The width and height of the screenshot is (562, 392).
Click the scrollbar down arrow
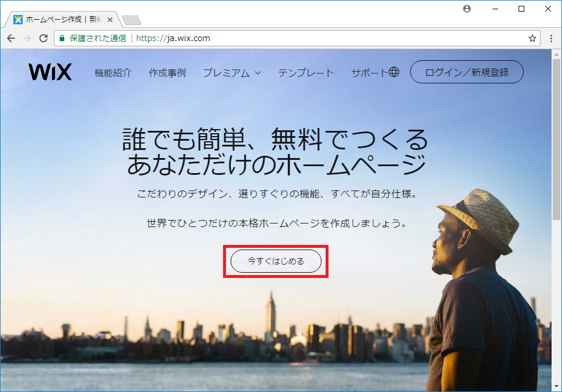click(556, 387)
